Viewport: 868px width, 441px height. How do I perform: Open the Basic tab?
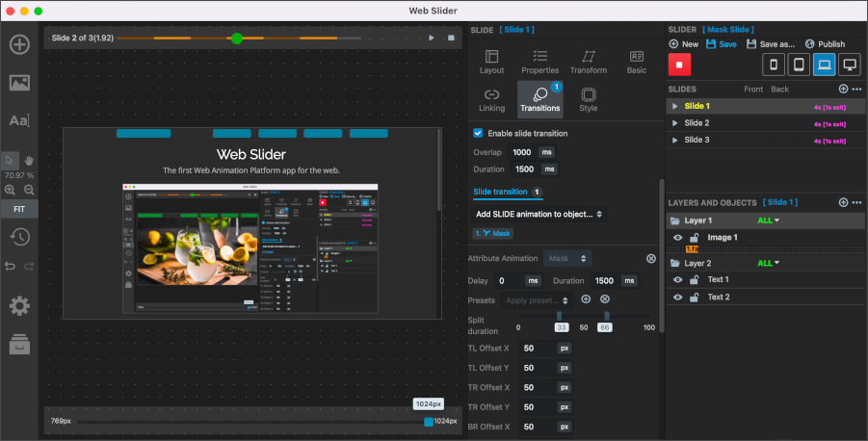point(637,62)
